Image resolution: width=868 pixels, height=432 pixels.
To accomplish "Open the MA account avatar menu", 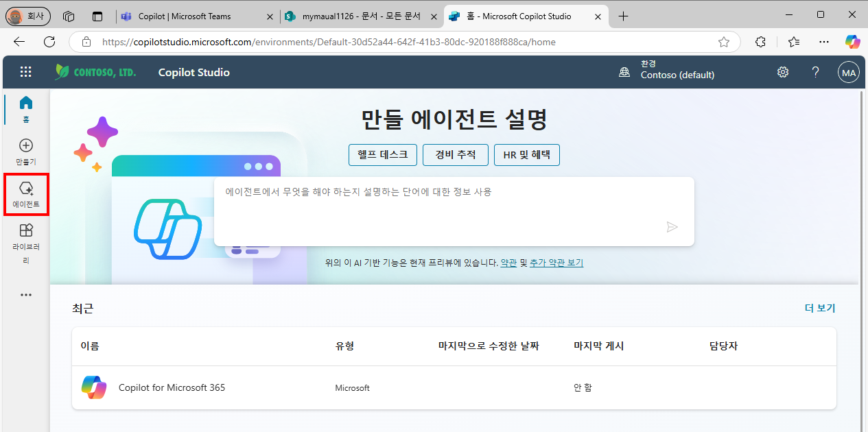I will 849,72.
